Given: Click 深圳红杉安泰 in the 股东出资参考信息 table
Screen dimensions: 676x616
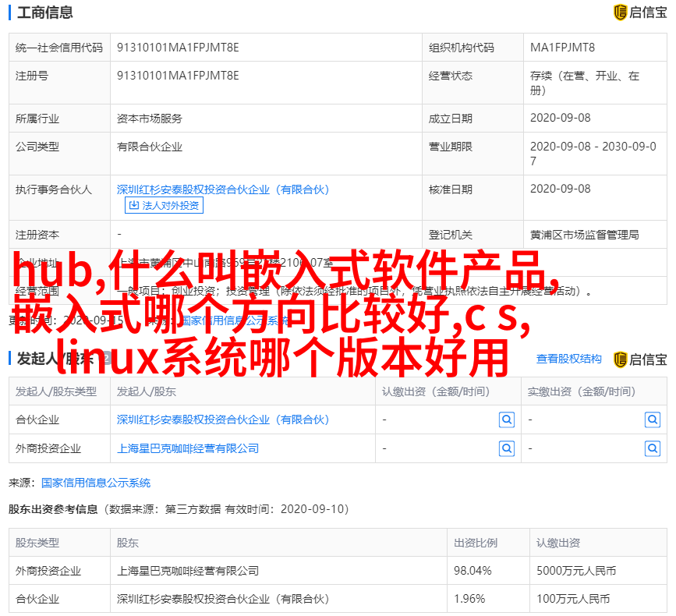Looking at the screenshot, I should pos(223,599).
